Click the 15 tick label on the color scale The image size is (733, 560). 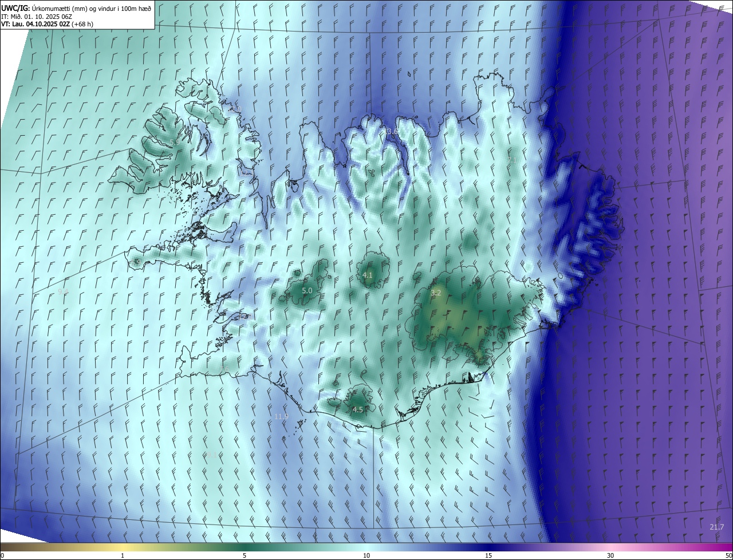click(x=488, y=555)
